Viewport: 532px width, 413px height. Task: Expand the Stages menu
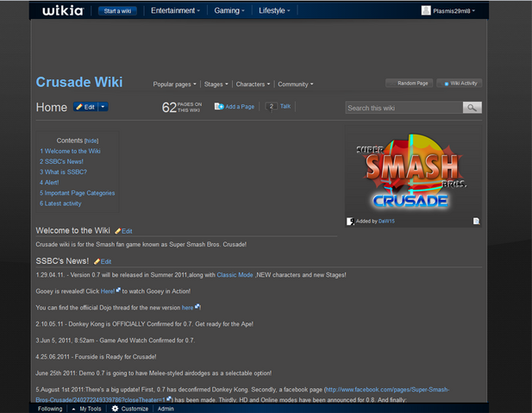[216, 84]
